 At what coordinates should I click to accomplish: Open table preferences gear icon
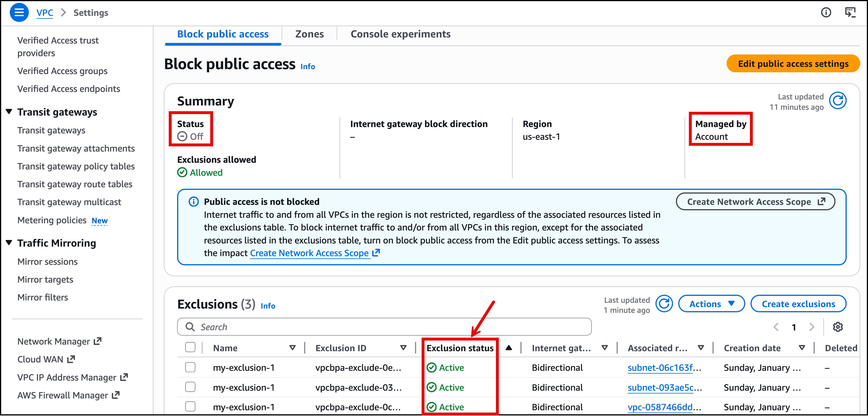[x=838, y=327]
